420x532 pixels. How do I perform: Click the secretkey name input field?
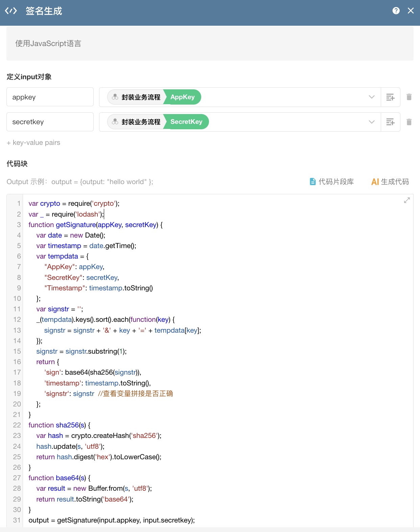[x=50, y=122]
